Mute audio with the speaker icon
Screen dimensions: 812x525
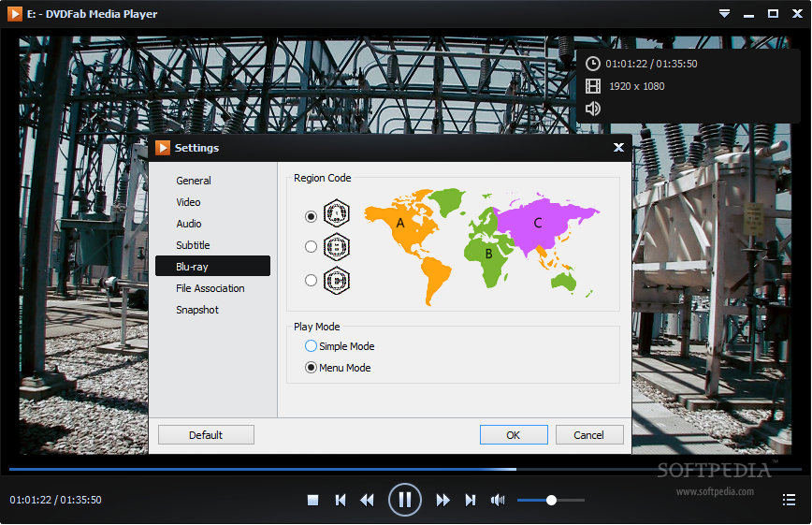coord(498,500)
